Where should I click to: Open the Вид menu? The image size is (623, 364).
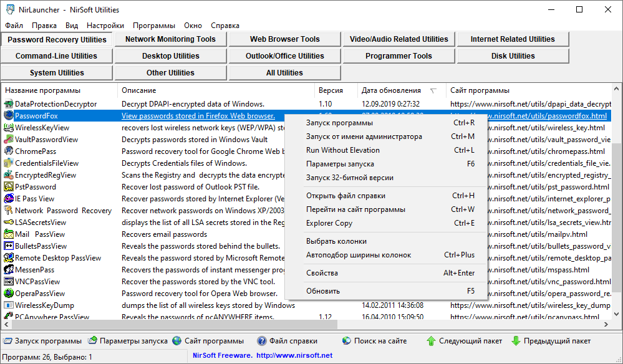pos(72,26)
